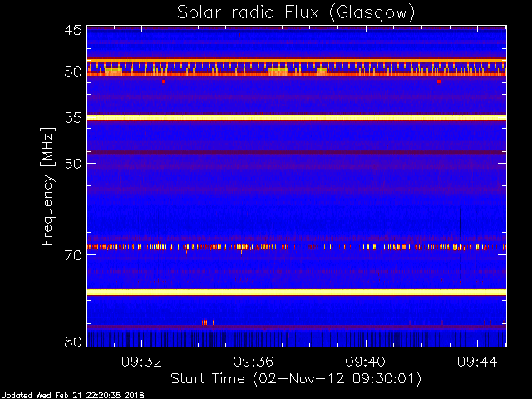Click the 09:40 time tick label
Image resolution: width=532 pixels, height=399 pixels.
[366, 362]
